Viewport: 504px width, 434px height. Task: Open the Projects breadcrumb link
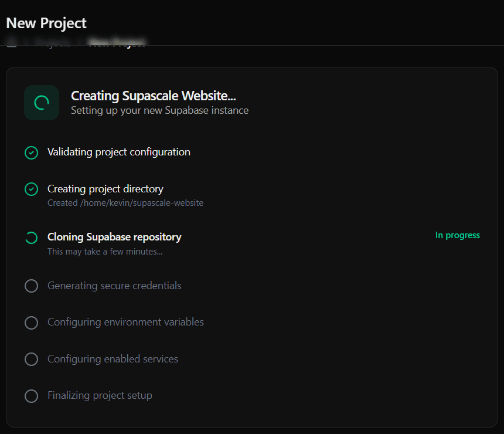pyautogui.click(x=53, y=43)
